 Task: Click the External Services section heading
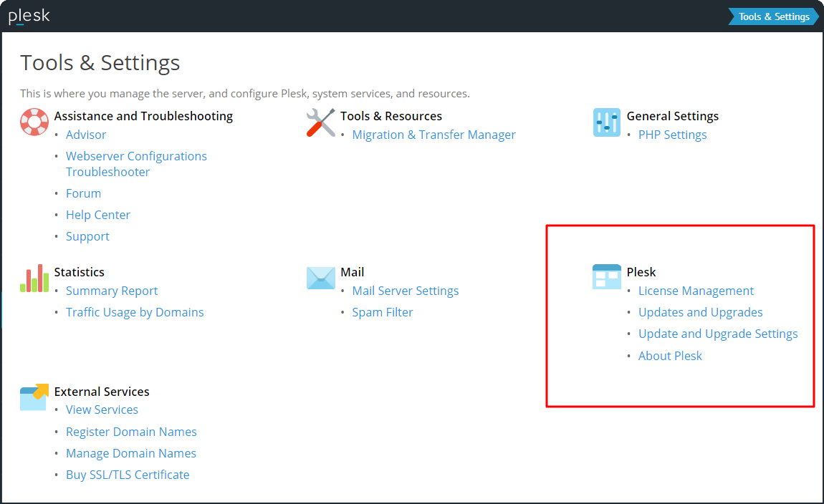[x=102, y=392]
